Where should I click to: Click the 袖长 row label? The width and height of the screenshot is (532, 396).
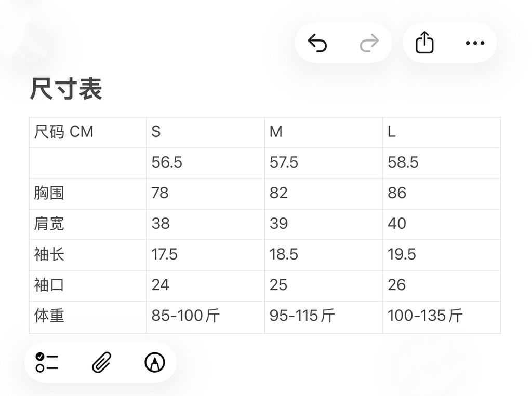click(x=50, y=255)
